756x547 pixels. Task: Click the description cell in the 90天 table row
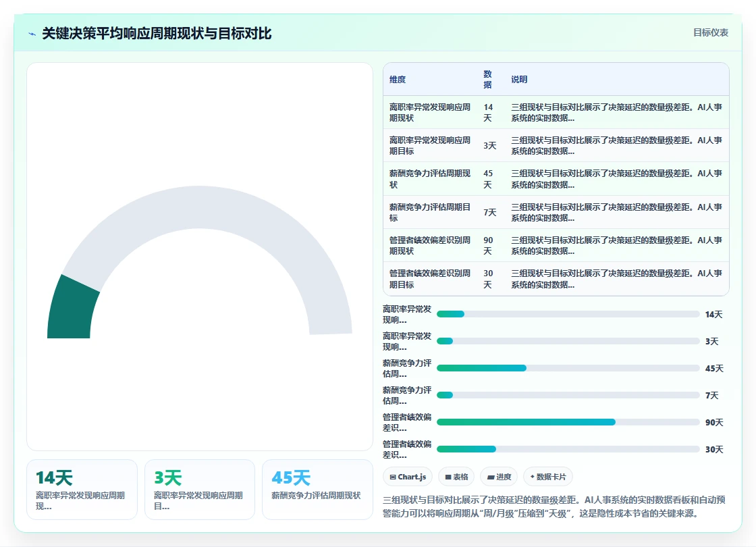click(617, 246)
